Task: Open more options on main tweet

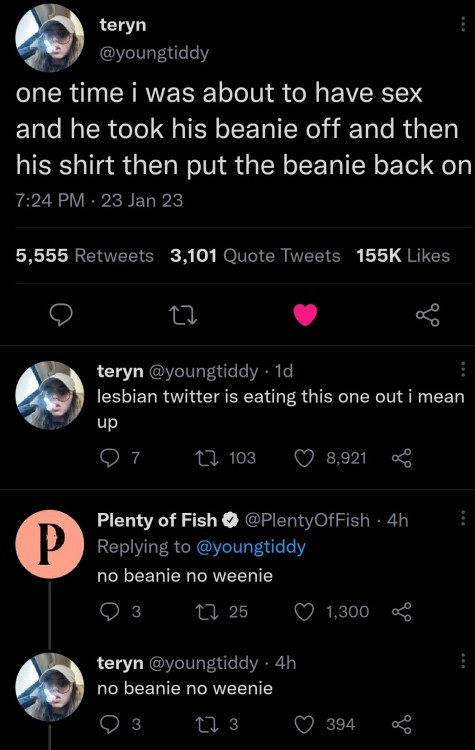Action: pyautogui.click(x=463, y=24)
